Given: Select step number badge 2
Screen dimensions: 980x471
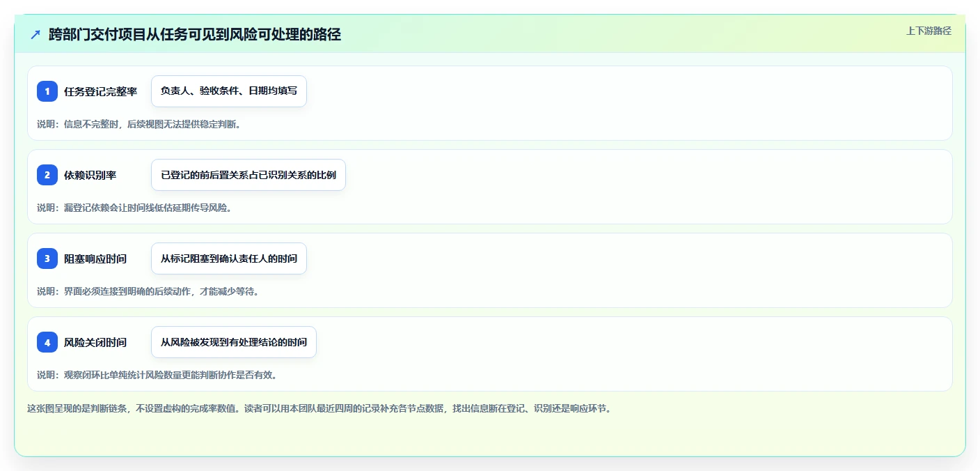Looking at the screenshot, I should point(47,175).
